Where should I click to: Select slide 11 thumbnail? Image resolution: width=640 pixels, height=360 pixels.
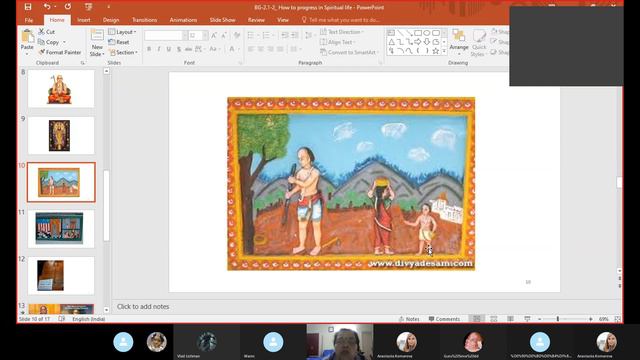[x=61, y=229]
